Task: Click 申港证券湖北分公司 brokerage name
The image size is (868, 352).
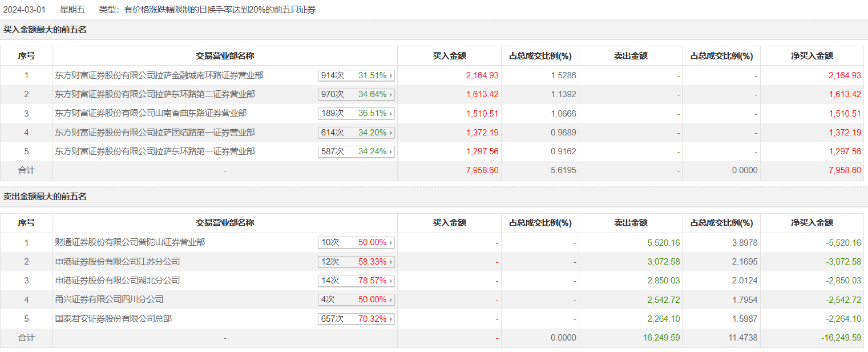Action: [x=117, y=281]
